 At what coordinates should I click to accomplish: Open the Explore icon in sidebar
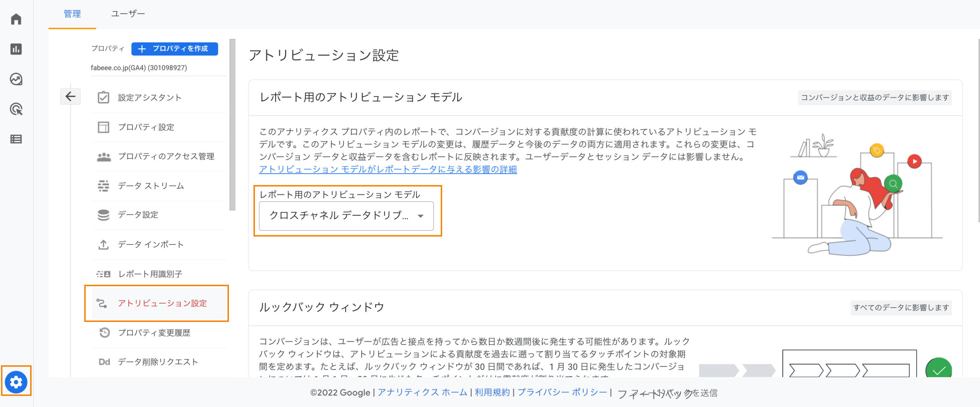[x=16, y=79]
